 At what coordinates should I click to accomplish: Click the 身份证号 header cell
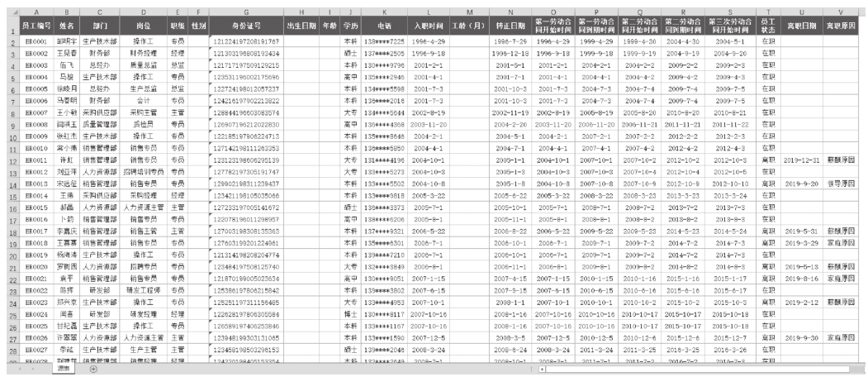(246, 26)
